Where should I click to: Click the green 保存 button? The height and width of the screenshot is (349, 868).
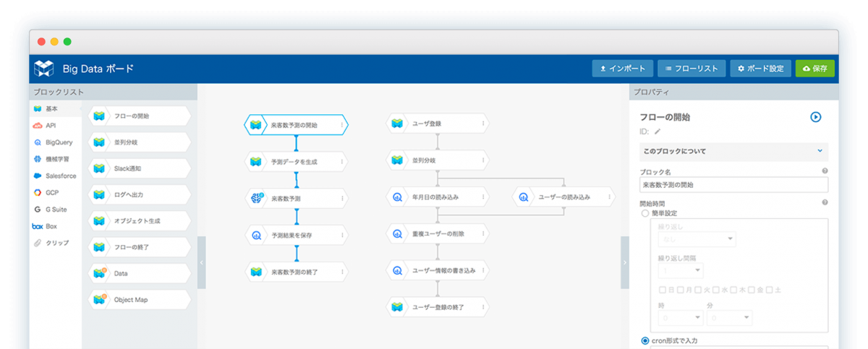tap(815, 68)
